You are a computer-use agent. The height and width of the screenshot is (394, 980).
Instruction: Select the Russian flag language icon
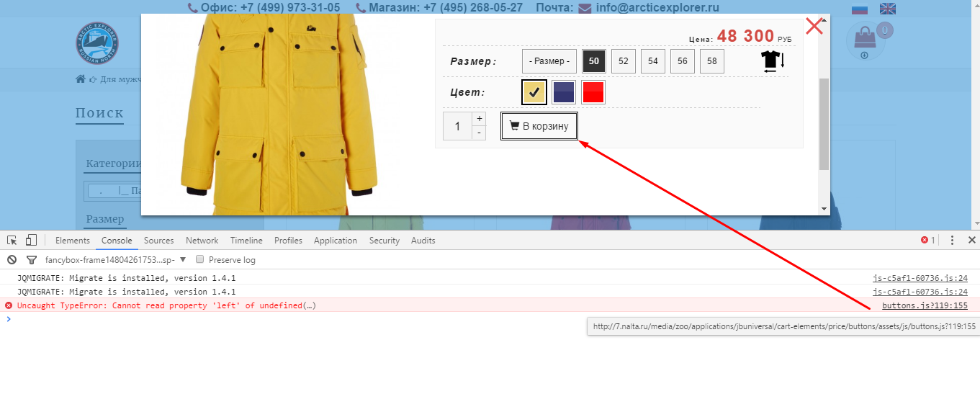860,9
